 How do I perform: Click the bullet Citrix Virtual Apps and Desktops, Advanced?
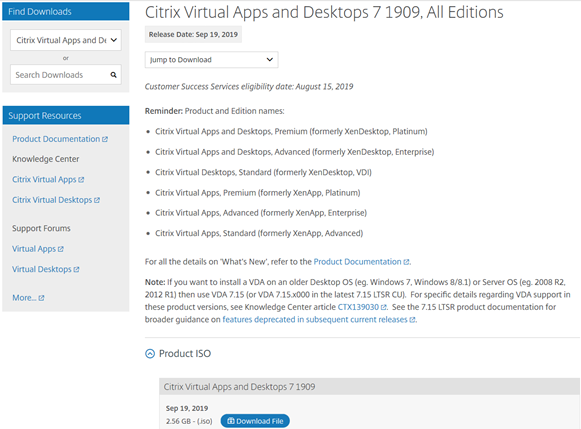(295, 152)
